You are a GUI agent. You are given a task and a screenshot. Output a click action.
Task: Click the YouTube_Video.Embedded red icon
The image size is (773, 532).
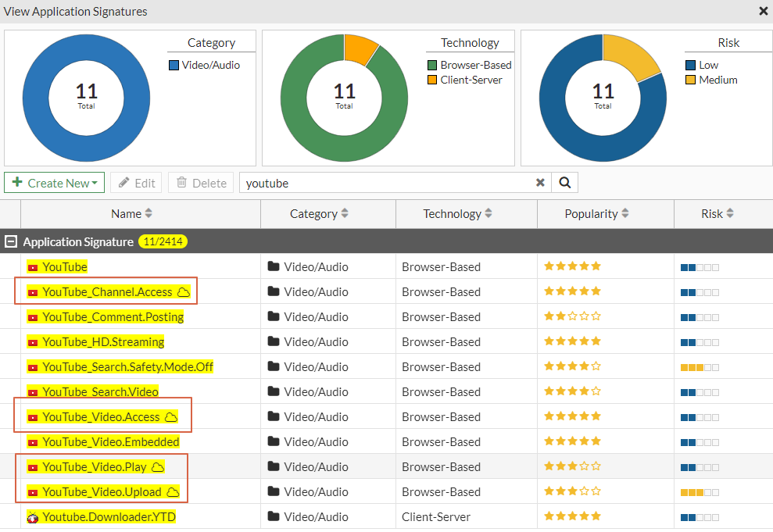click(x=33, y=442)
